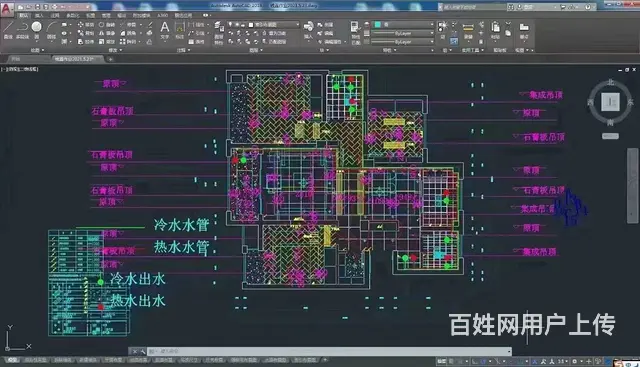Add a new layout with plus button
The width and height of the screenshot is (640, 367).
point(325,360)
